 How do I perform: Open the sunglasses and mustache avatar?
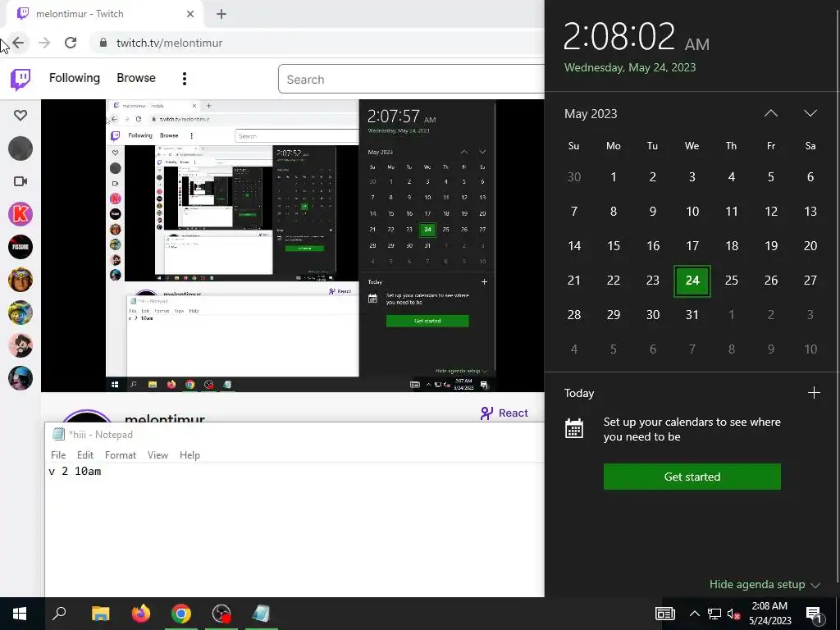click(21, 345)
